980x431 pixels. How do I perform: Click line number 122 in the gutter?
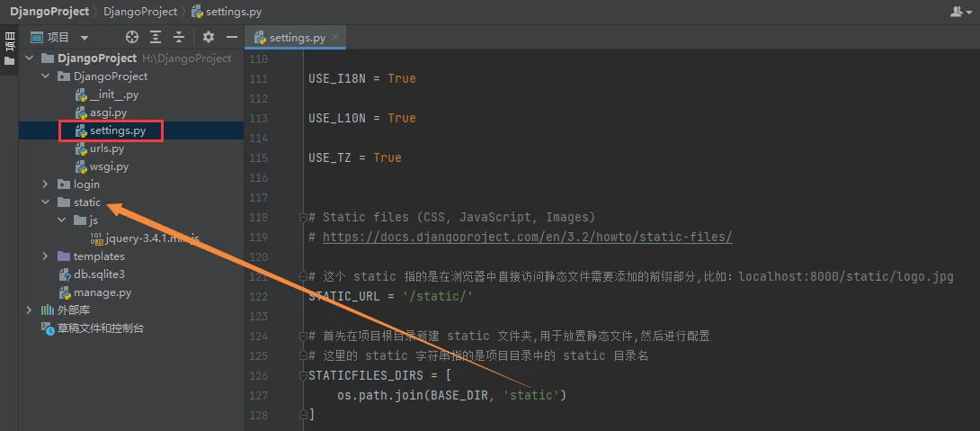point(258,297)
